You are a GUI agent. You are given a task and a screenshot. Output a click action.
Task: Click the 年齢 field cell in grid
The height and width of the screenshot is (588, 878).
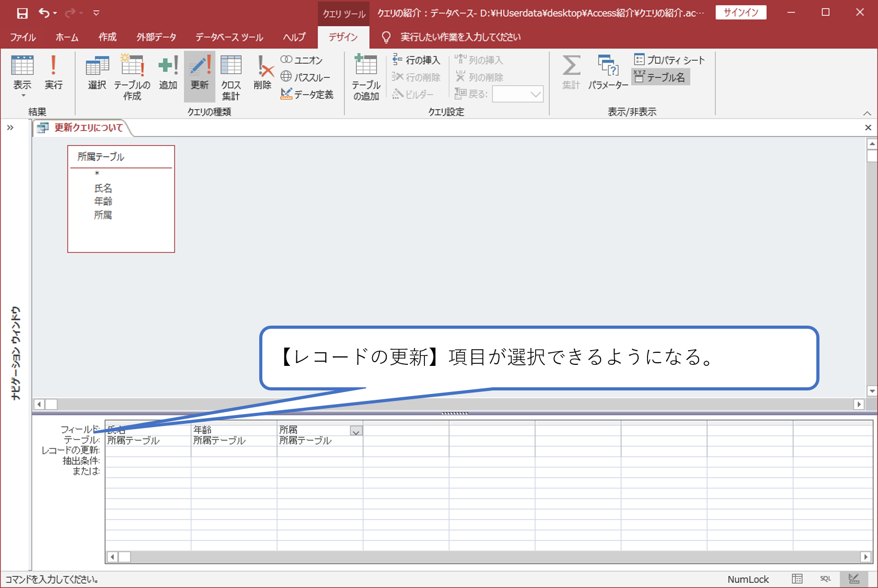pyautogui.click(x=234, y=430)
